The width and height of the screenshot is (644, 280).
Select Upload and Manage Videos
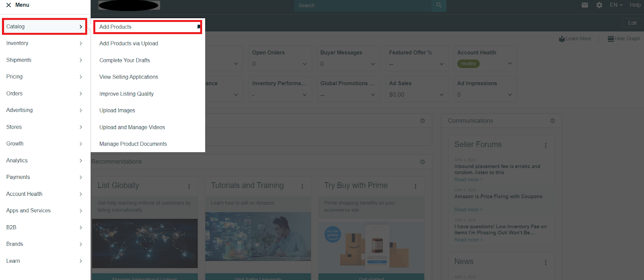(132, 127)
